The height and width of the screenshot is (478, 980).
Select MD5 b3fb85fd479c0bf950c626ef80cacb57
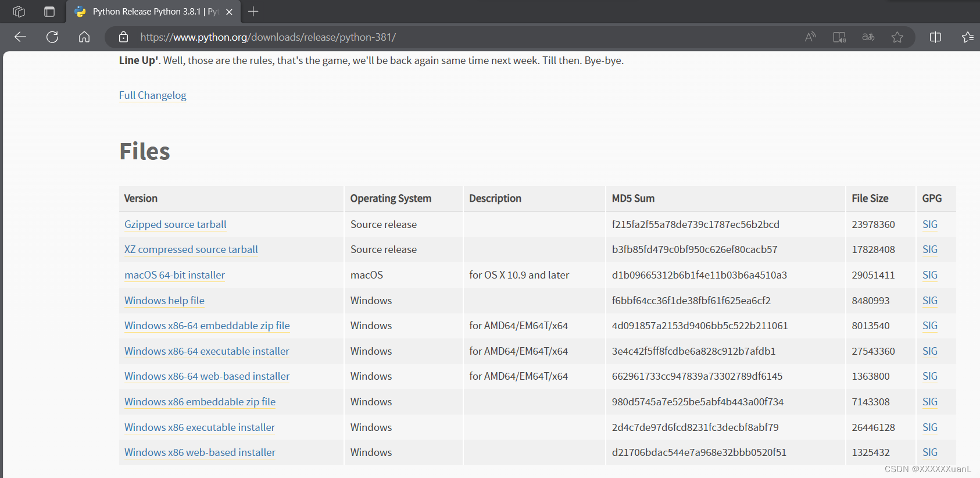pos(695,249)
